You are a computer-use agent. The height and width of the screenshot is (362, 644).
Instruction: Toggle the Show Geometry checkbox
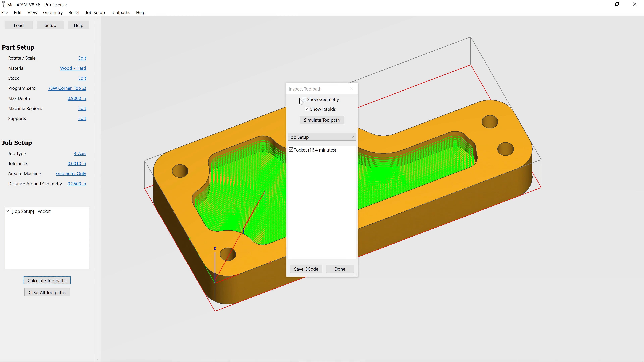pos(304,99)
